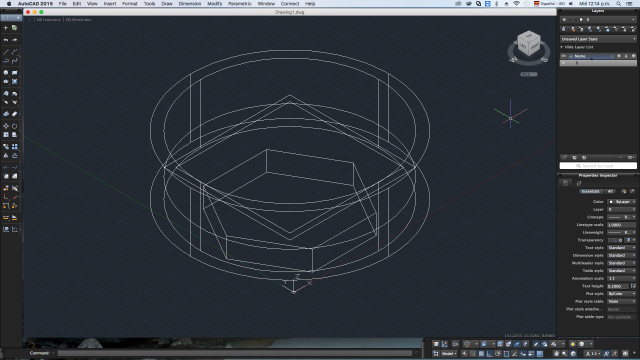The height and width of the screenshot is (360, 640).
Task: Select the Line tool
Action: (6, 52)
